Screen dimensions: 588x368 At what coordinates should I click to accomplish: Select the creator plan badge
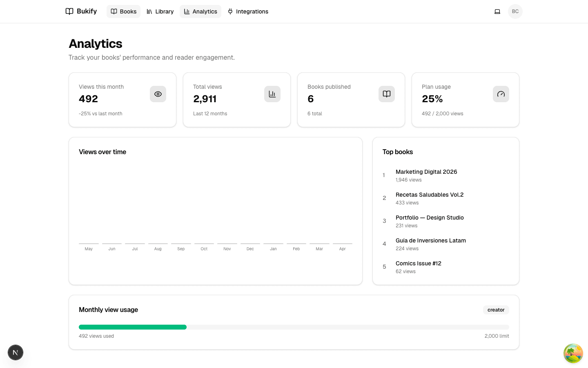(x=496, y=310)
